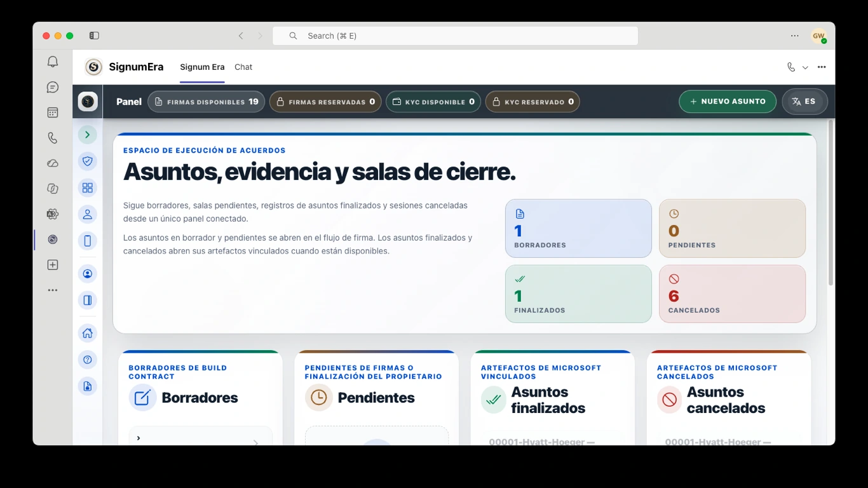Open the person icon in SignumEra sidebar
868x488 pixels.
click(88, 214)
